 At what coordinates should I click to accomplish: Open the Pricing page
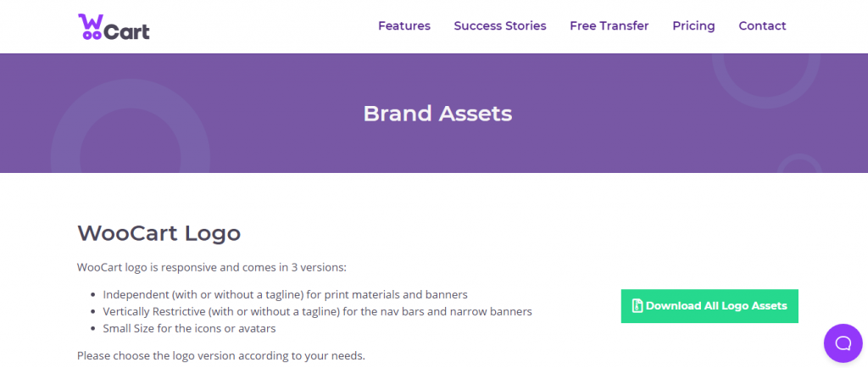[x=693, y=26]
